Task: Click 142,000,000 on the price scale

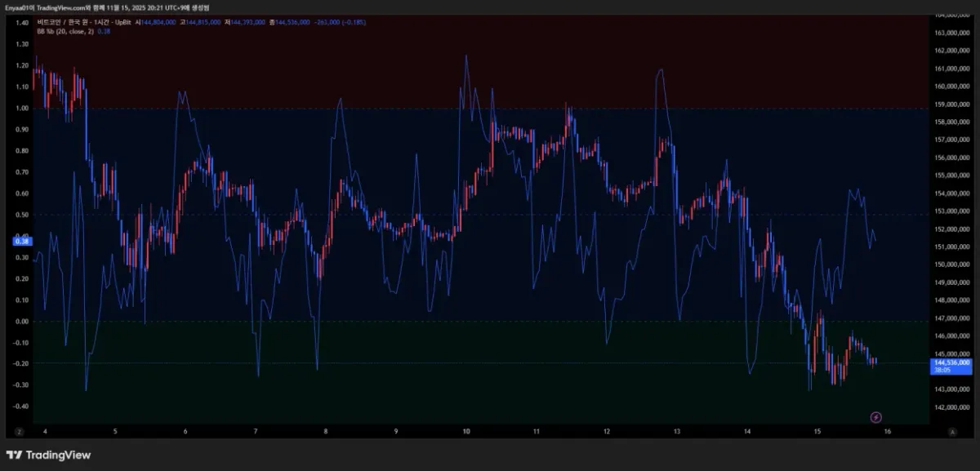Action: [951, 407]
